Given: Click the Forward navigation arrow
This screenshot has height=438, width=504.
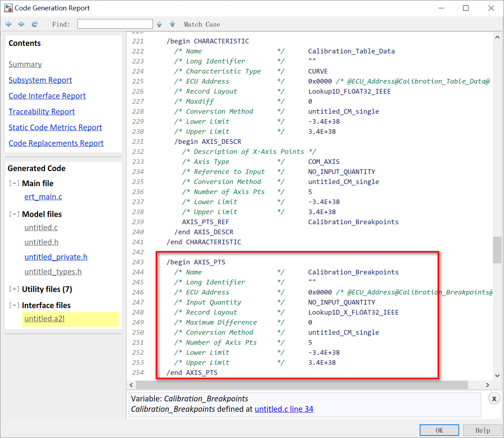Looking at the screenshot, I should pos(22,24).
